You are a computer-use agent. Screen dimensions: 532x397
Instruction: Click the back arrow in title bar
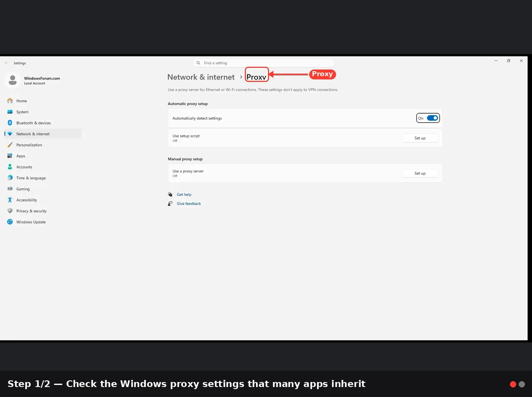click(x=7, y=63)
